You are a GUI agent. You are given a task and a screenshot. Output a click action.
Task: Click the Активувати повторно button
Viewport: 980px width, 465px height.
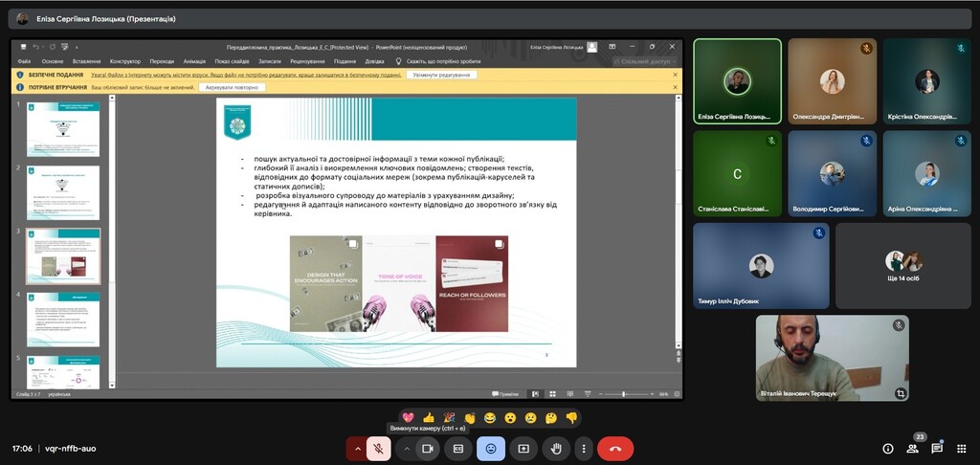pyautogui.click(x=232, y=87)
